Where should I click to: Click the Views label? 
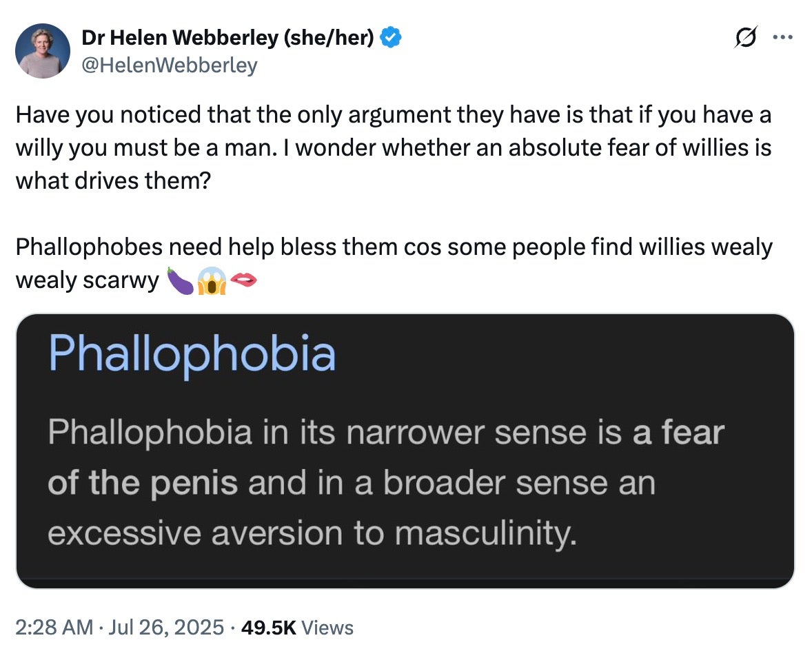click(x=327, y=628)
